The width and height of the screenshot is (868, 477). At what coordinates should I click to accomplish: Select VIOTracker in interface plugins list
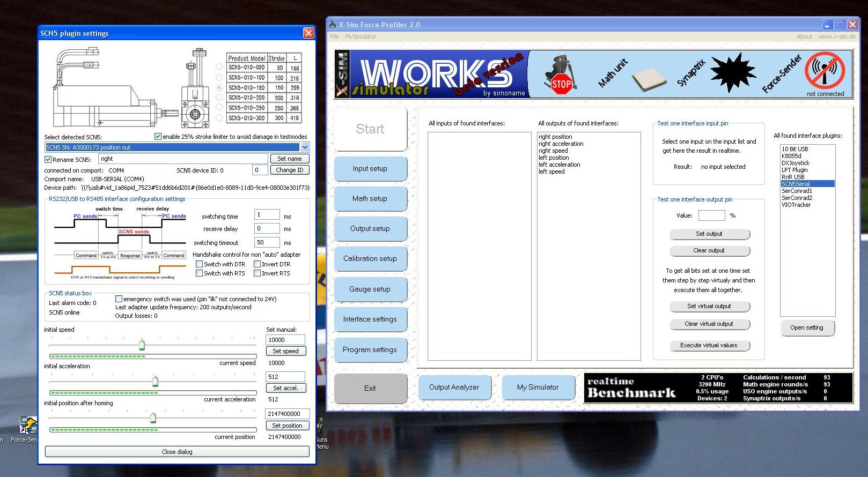tap(807, 205)
